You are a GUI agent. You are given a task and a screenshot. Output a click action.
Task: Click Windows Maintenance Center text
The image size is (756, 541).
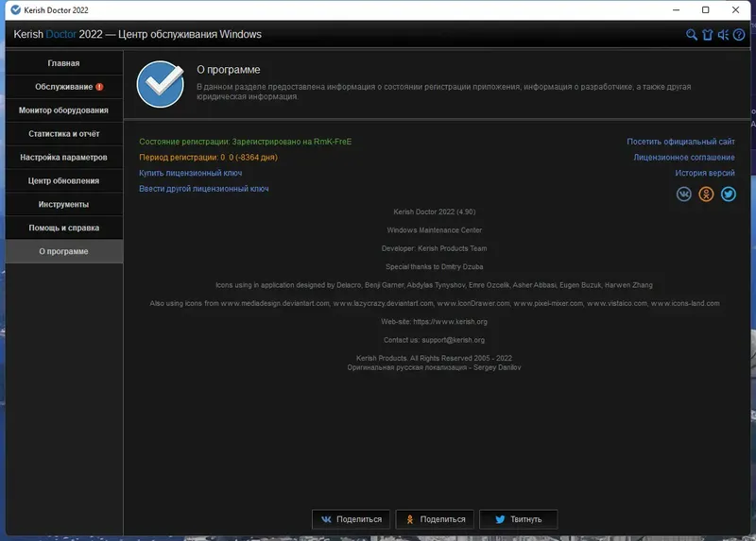[435, 230]
